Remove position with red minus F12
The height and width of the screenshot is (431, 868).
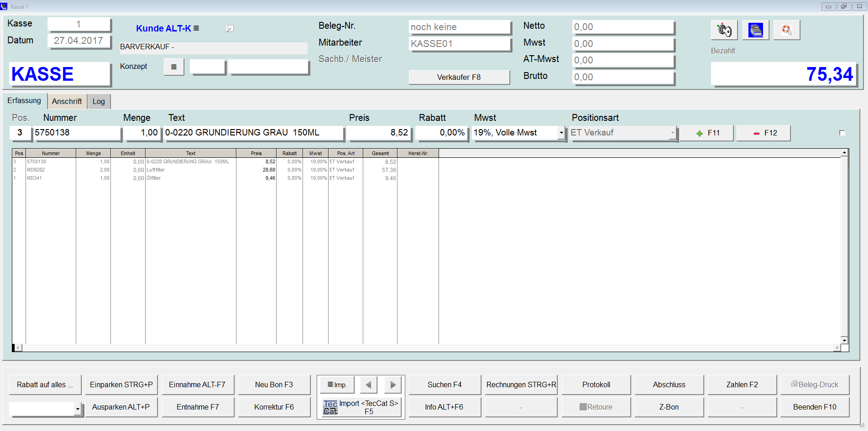click(x=763, y=133)
